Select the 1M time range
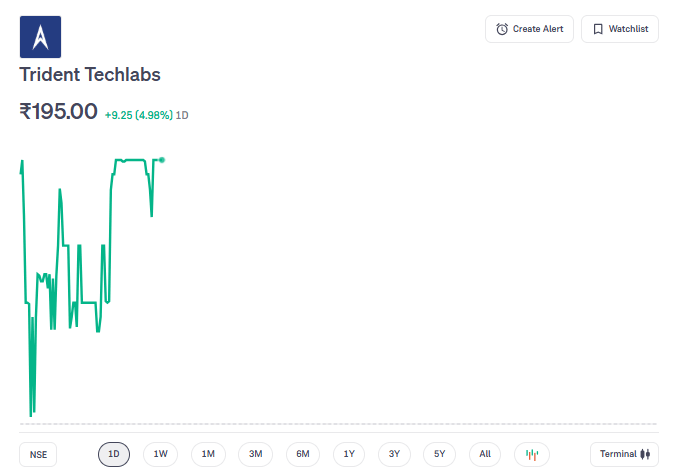This screenshot has width=677, height=476. pyautogui.click(x=208, y=454)
